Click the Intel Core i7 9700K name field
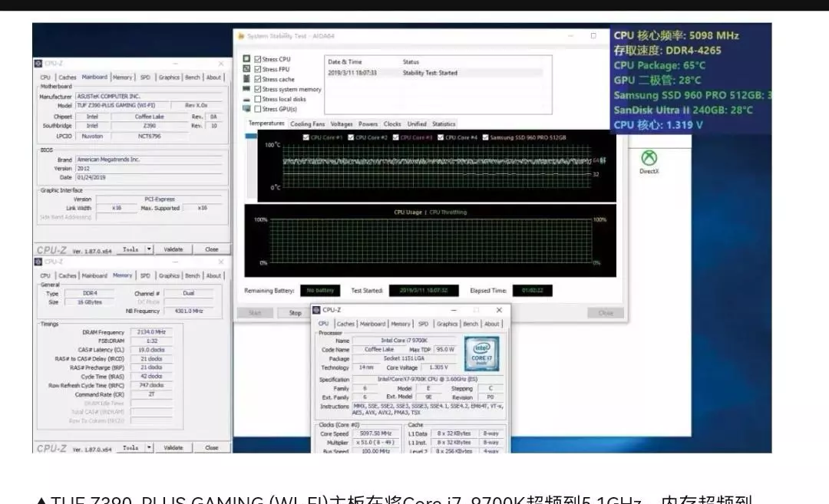Image resolution: width=829 pixels, height=504 pixels. (404, 341)
